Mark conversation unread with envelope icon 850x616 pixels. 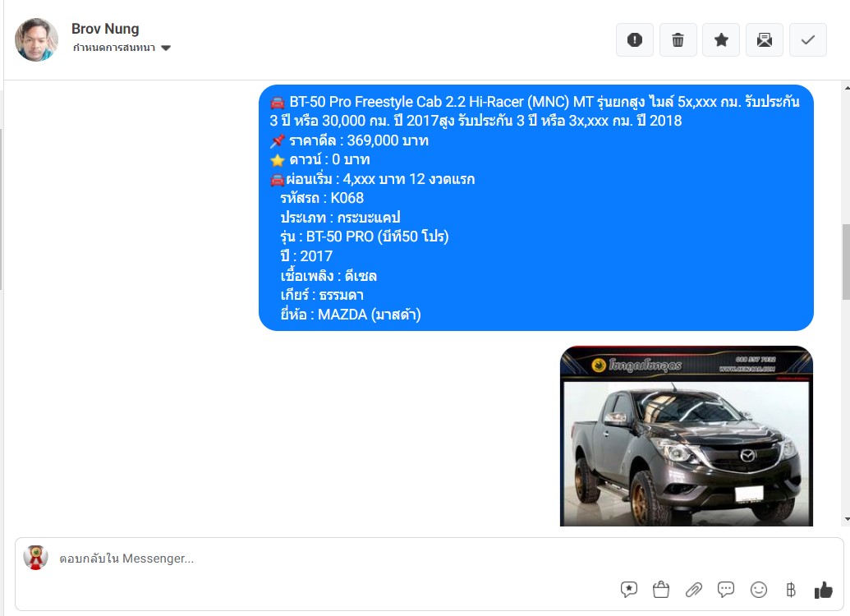(x=765, y=39)
